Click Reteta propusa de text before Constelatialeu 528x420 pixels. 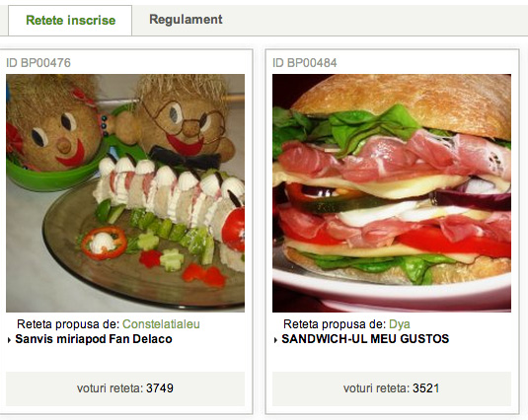68,324
